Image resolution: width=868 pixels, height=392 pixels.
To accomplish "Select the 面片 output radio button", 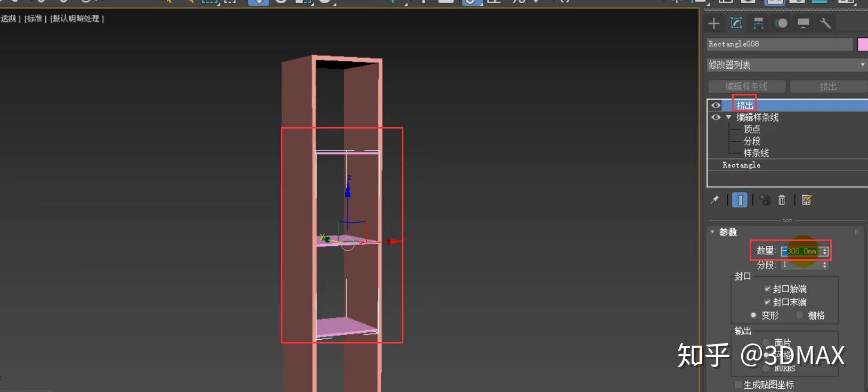I will [766, 342].
